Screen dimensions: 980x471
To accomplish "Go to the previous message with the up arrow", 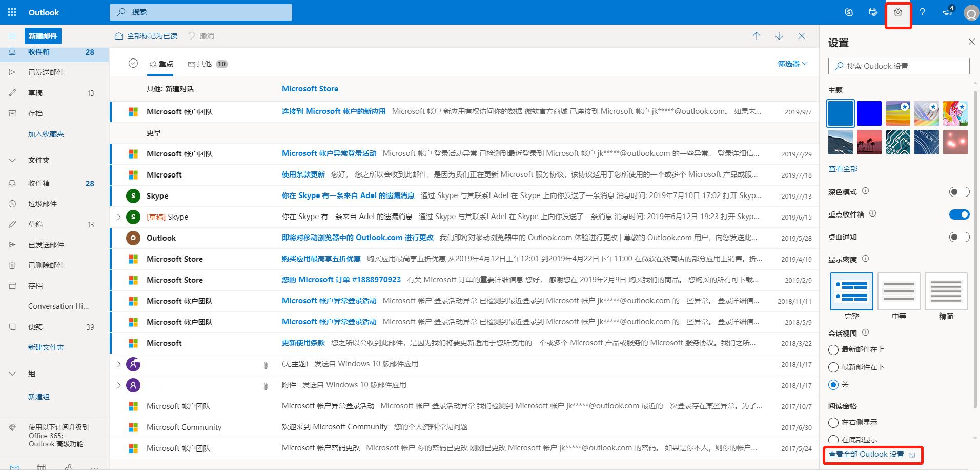I will 757,36.
